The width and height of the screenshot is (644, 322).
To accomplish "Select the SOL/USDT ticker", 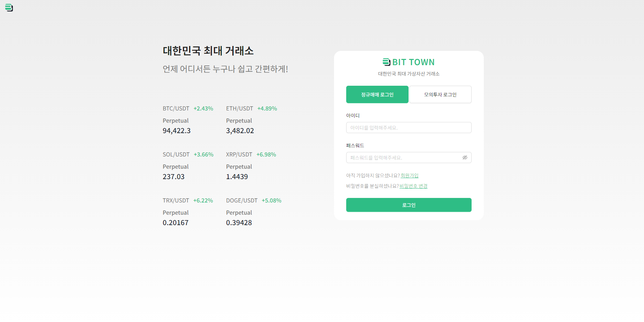I will click(x=176, y=154).
